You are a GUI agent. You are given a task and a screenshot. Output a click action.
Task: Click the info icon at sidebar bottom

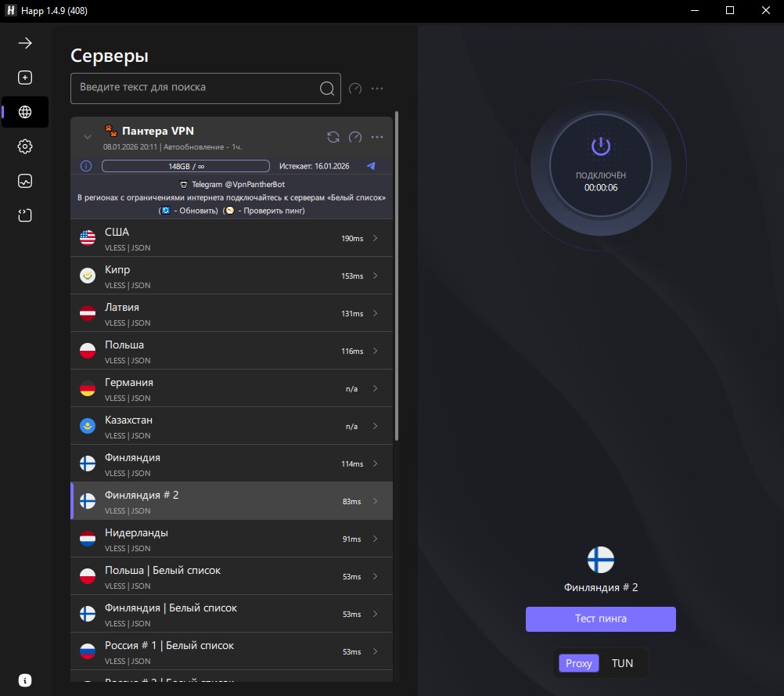pyautogui.click(x=25, y=680)
